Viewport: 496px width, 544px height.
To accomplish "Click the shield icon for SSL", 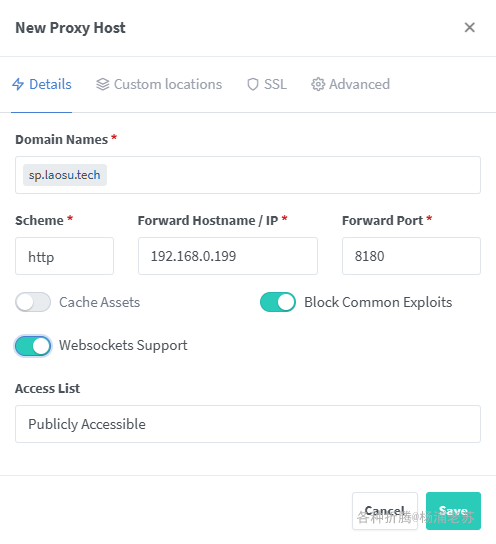I will 253,84.
